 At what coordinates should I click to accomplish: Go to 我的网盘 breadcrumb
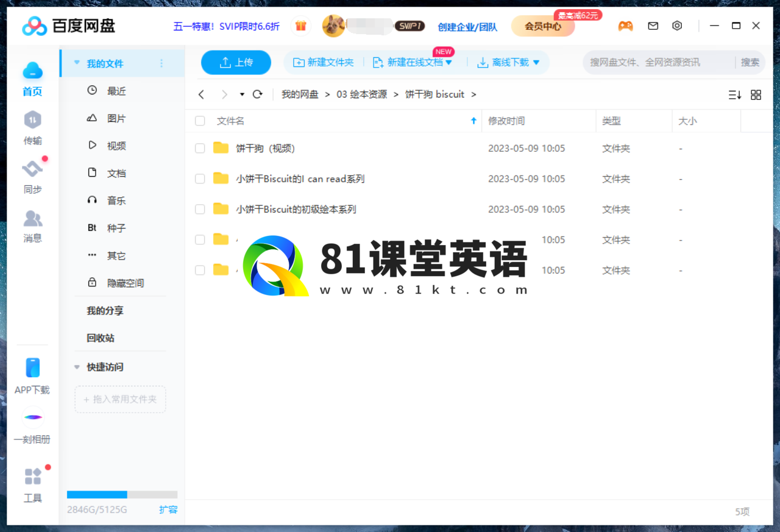pos(300,94)
